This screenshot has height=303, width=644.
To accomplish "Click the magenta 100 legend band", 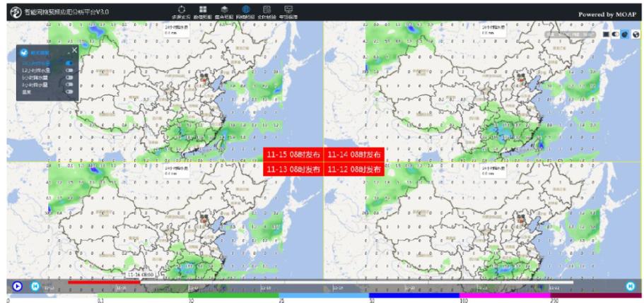I will [505, 295].
